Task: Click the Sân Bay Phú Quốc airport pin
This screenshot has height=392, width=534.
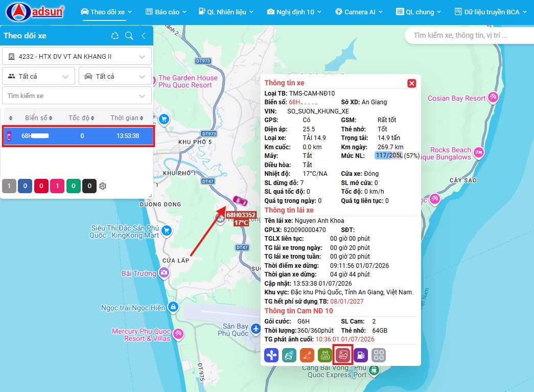Action: (256, 329)
